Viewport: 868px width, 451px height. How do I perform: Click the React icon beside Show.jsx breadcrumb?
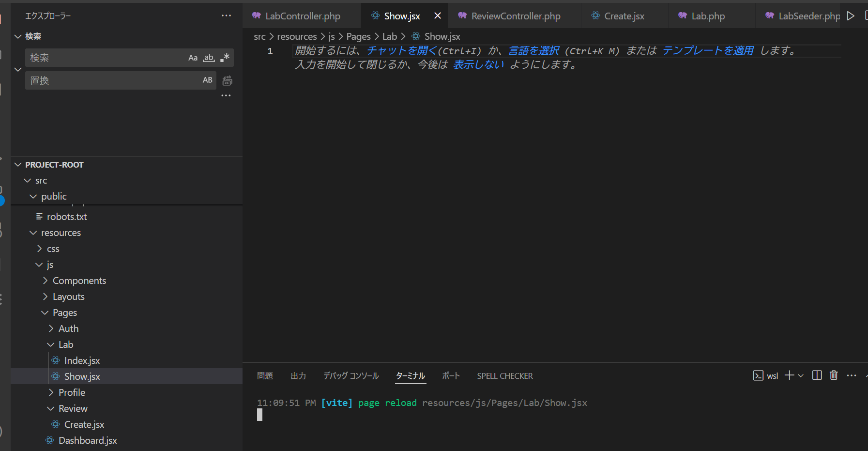tap(416, 36)
